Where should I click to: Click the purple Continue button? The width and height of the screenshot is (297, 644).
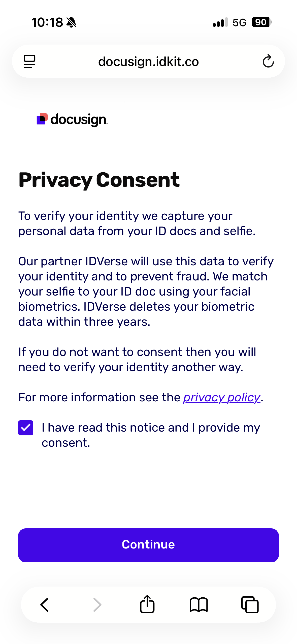click(148, 545)
